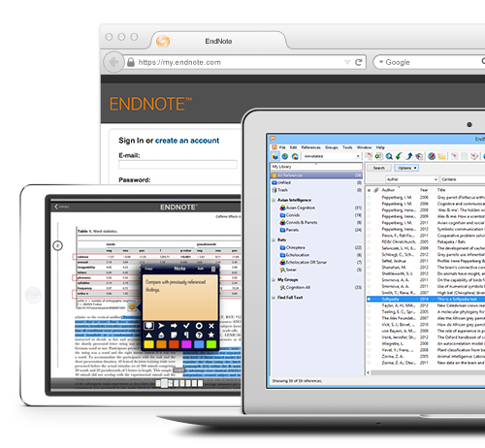The image size is (485, 448).
Task: Toggle read status dot for Shanahan, M. row
Action: [369, 268]
